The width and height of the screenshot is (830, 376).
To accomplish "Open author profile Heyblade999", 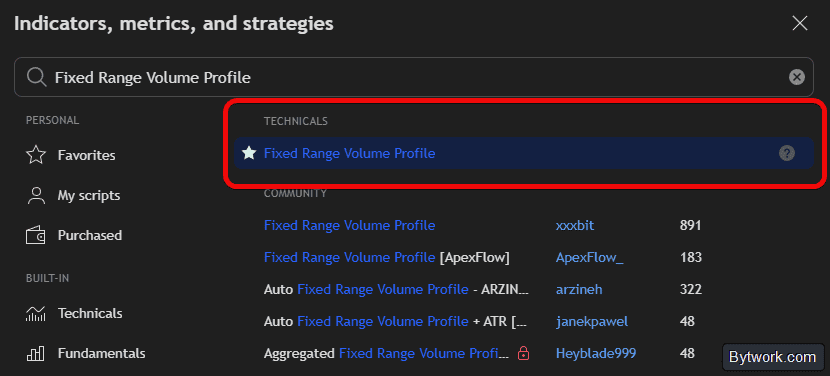I will point(596,353).
